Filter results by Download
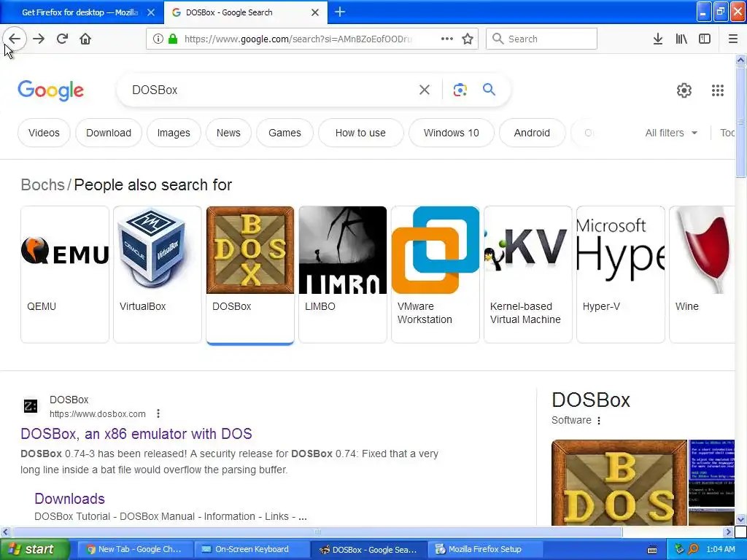747x560 pixels. 109,133
